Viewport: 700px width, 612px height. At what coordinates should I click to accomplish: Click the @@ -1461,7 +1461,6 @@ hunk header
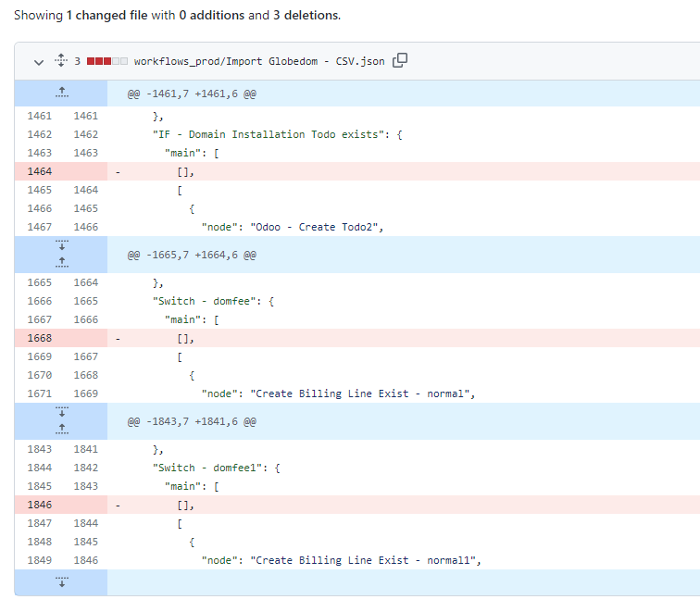[192, 94]
